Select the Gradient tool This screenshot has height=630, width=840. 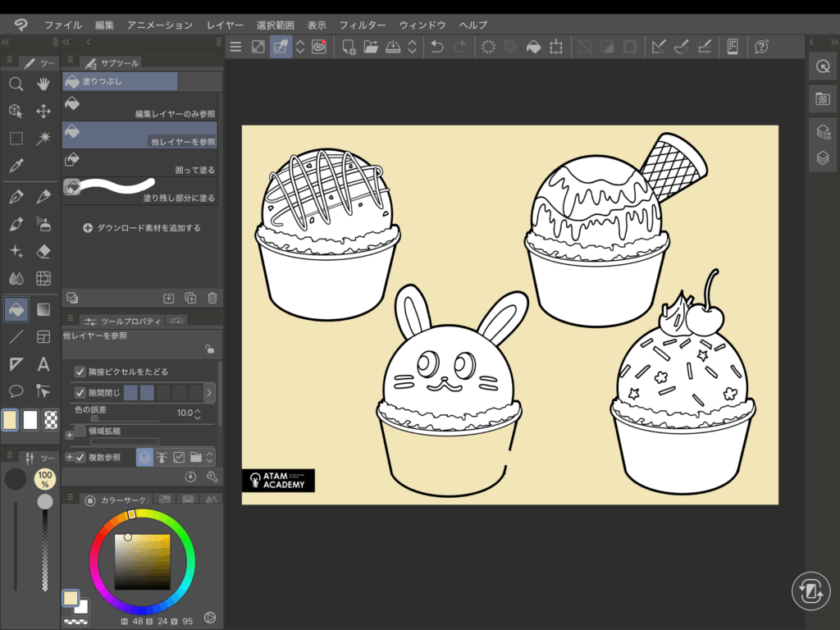click(44, 309)
